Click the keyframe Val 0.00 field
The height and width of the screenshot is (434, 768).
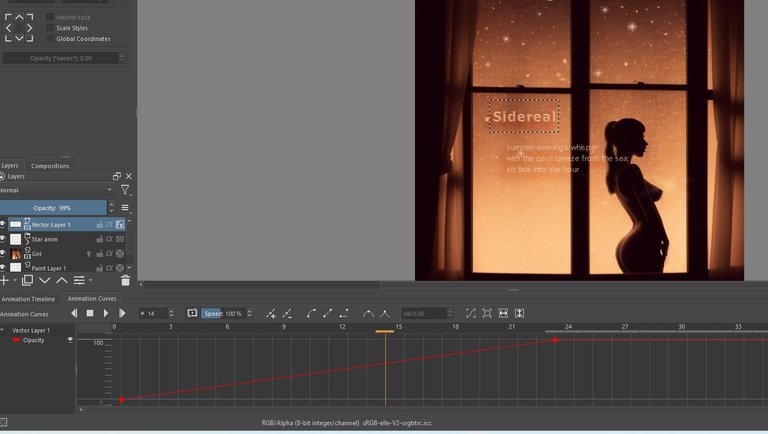click(x=424, y=313)
